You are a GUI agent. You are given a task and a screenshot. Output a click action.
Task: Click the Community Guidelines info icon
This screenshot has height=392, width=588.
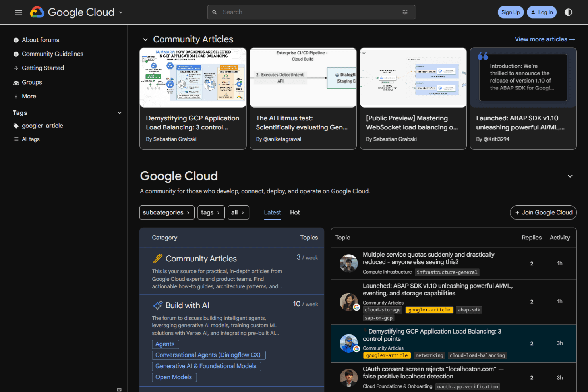(16, 54)
